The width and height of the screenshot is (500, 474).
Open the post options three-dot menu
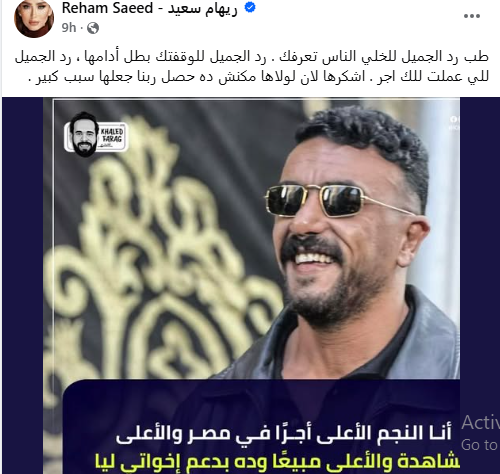click(472, 16)
